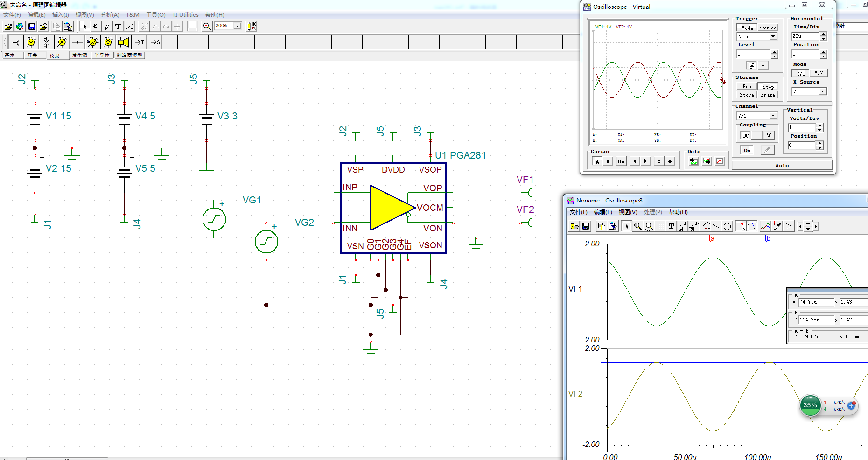Select the ohmmeter component icon
This screenshot has height=460, width=868.
(x=108, y=42)
